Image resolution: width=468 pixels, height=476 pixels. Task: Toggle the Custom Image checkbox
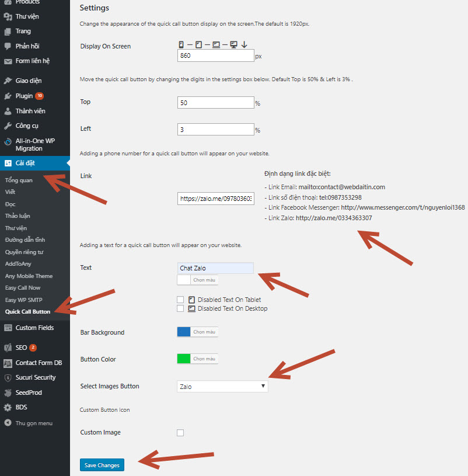pos(180,433)
